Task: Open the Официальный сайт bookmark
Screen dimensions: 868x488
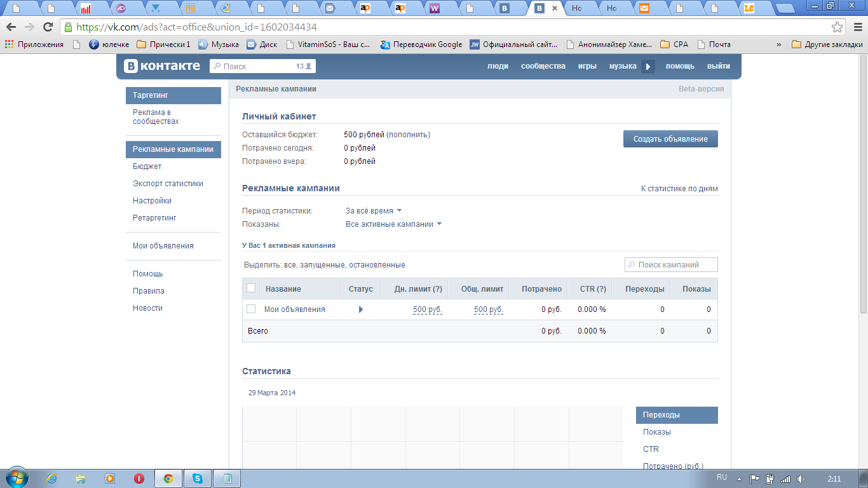Action: pos(513,44)
